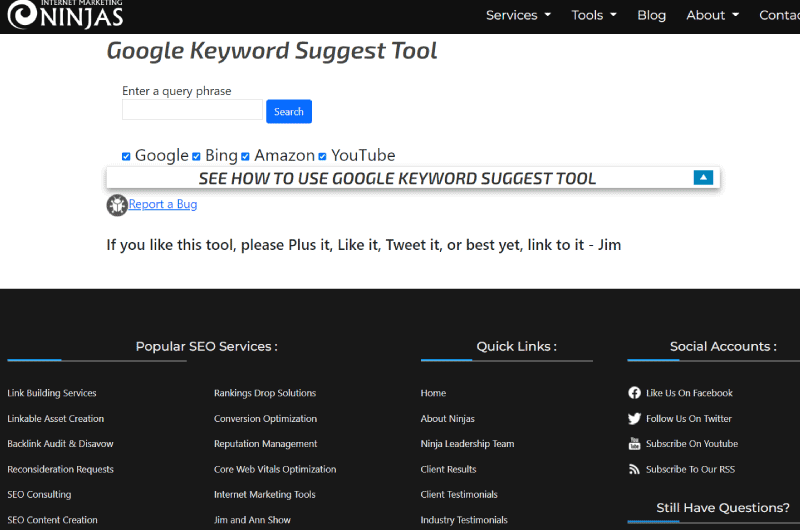Screen dimensions: 800x530
Task: Open SEO Content Creation link
Action: [52, 520]
